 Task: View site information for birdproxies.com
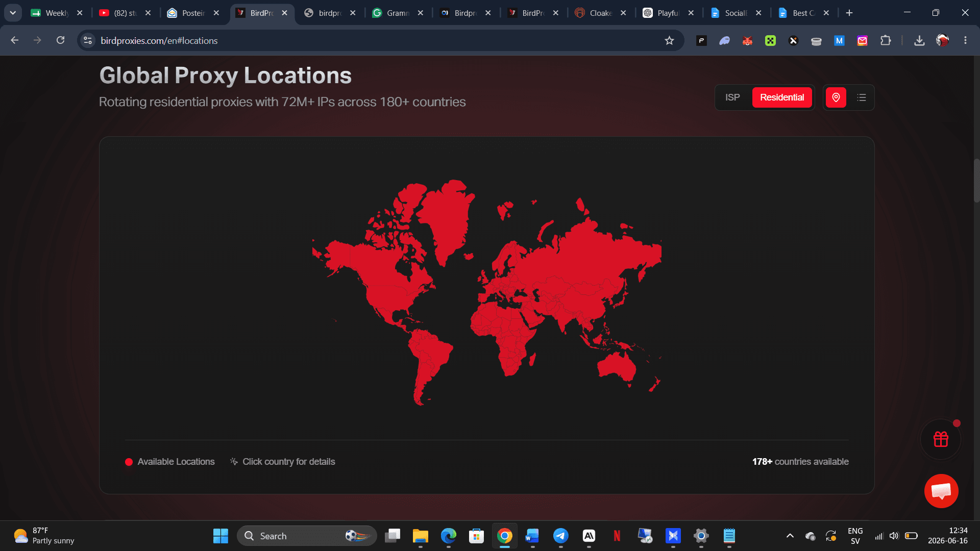pyautogui.click(x=88, y=40)
